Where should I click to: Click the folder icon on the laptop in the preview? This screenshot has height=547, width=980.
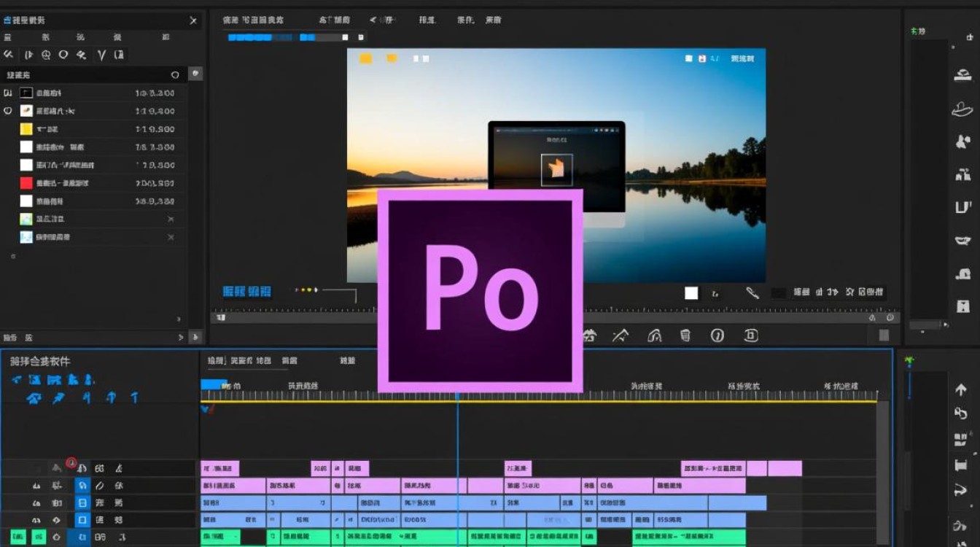(556, 169)
